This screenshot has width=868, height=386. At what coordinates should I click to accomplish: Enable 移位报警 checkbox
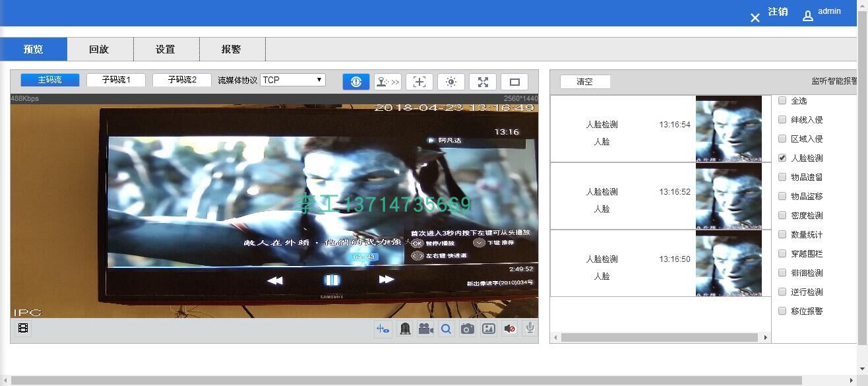pos(782,311)
